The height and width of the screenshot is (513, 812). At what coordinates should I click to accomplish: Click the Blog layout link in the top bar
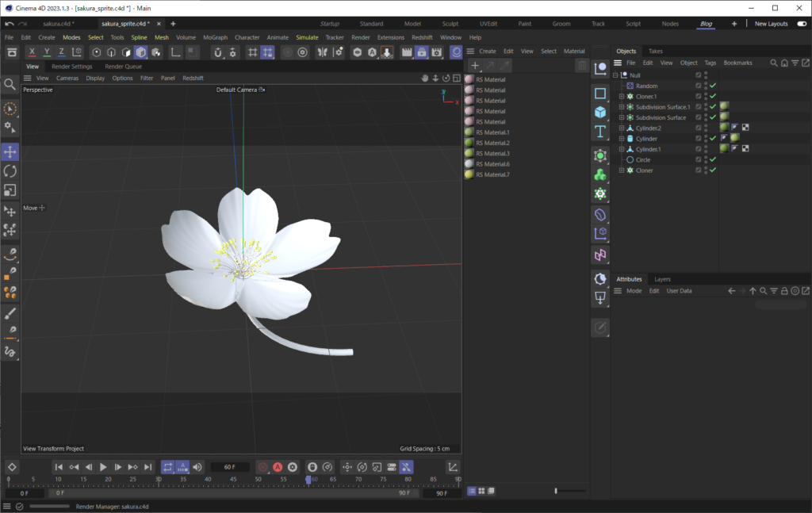[x=706, y=23]
